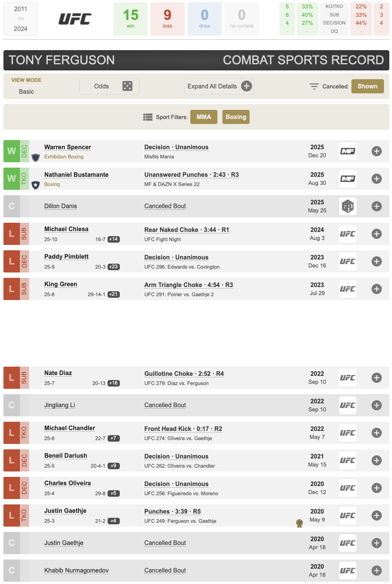Click the UFC logo on Michael Chiesa row
The height and width of the screenshot is (584, 392).
[x=348, y=234]
